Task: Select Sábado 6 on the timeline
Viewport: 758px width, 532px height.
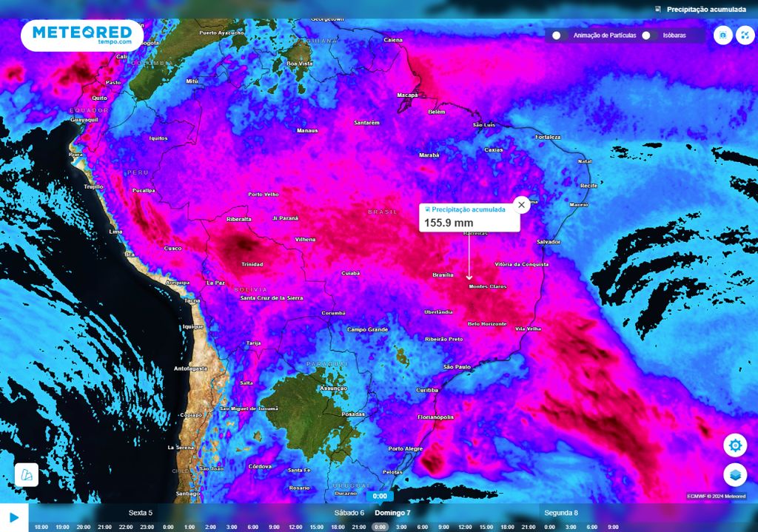Action: [x=349, y=513]
